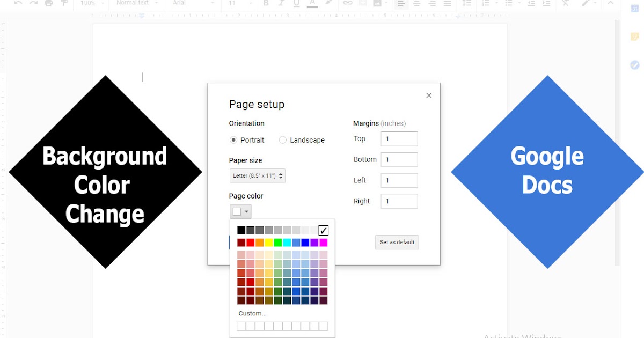Collapse the toolbar with the chevron

pyautogui.click(x=611, y=3)
